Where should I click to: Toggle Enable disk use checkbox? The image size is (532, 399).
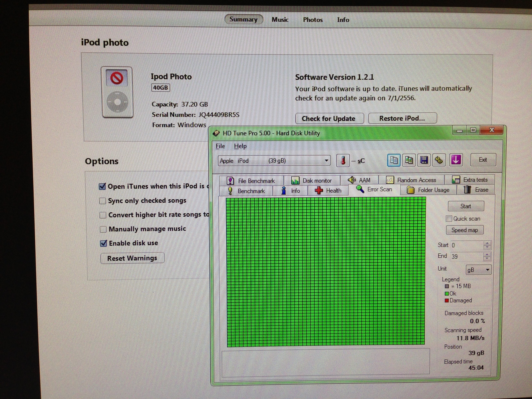[x=103, y=243]
